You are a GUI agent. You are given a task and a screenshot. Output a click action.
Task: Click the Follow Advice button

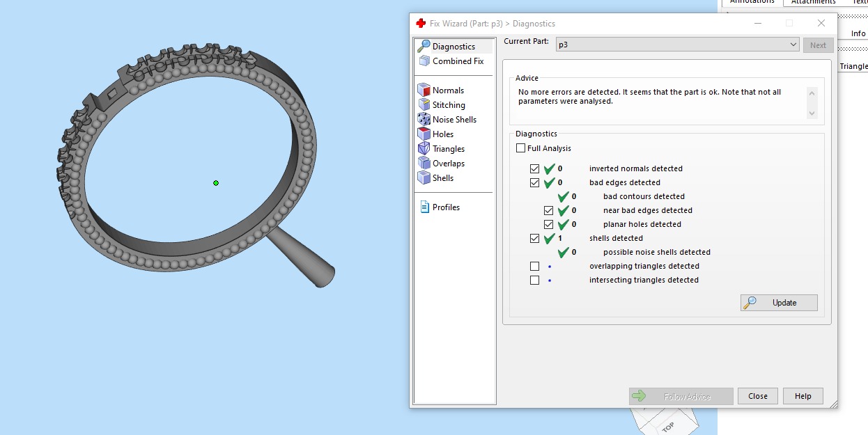tap(681, 396)
